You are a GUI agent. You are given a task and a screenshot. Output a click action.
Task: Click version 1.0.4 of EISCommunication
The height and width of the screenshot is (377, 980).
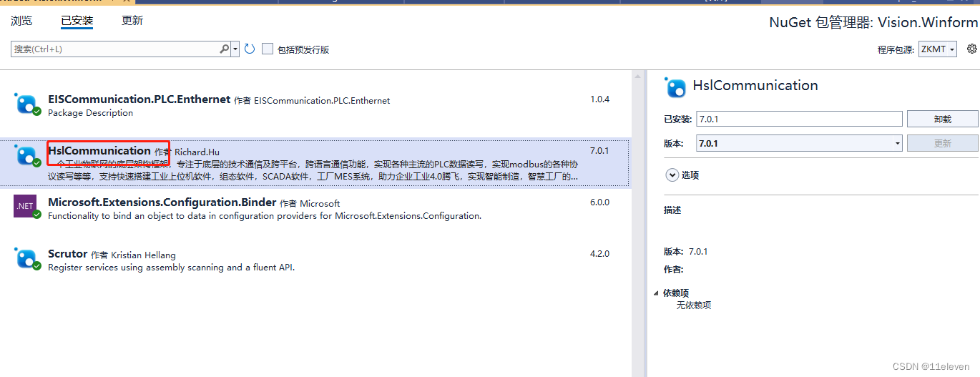click(599, 99)
